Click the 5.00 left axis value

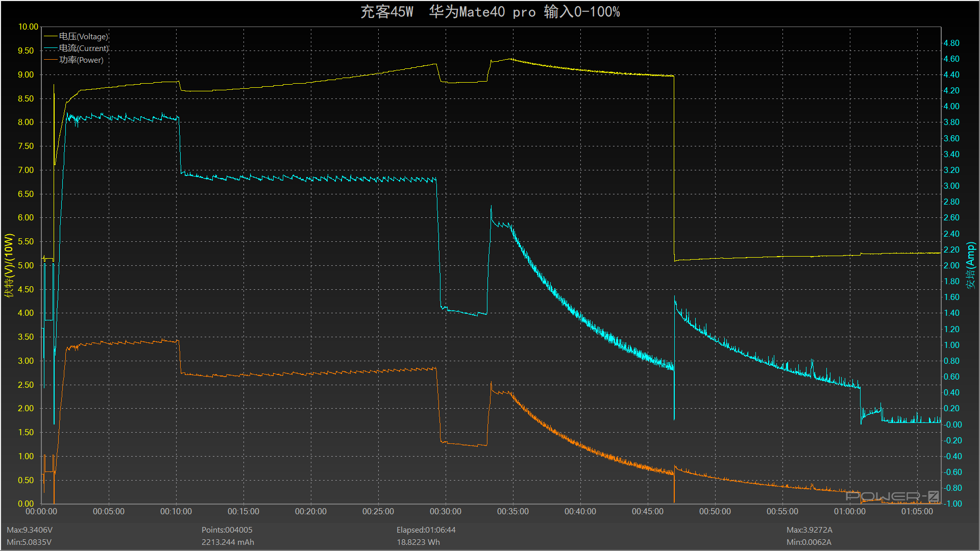point(26,266)
